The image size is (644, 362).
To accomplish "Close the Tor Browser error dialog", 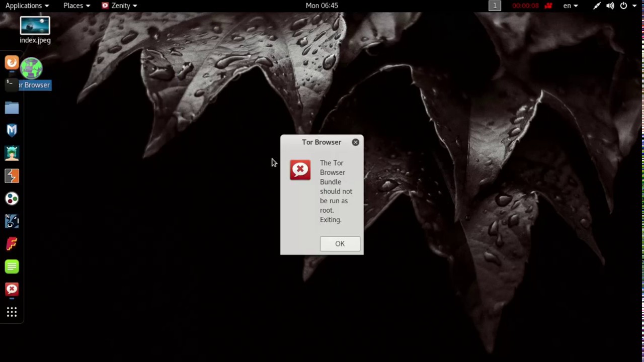I will (x=356, y=142).
